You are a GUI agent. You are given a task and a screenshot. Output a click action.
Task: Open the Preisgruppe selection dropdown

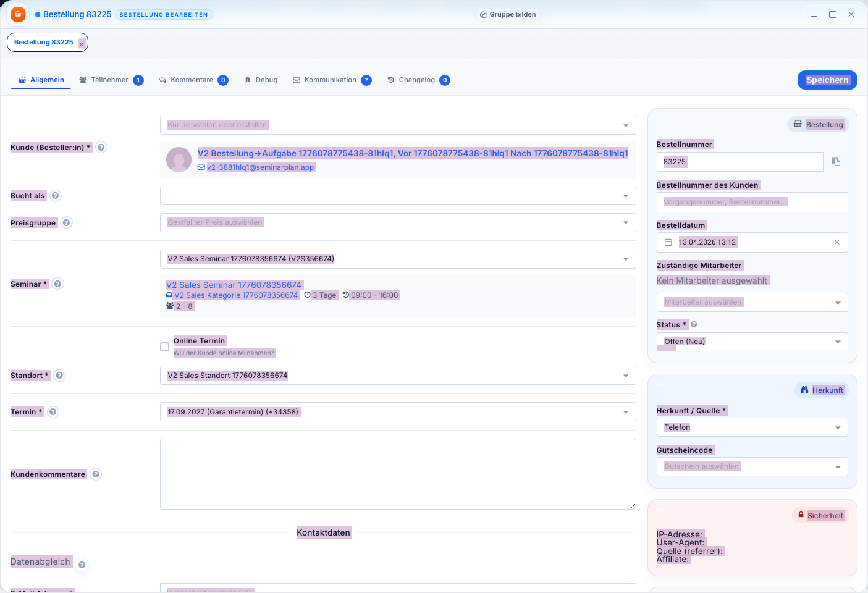coord(397,222)
